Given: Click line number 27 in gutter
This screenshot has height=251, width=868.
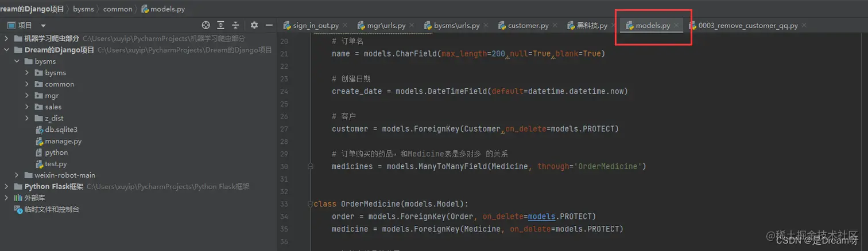Looking at the screenshot, I should click(x=283, y=129).
